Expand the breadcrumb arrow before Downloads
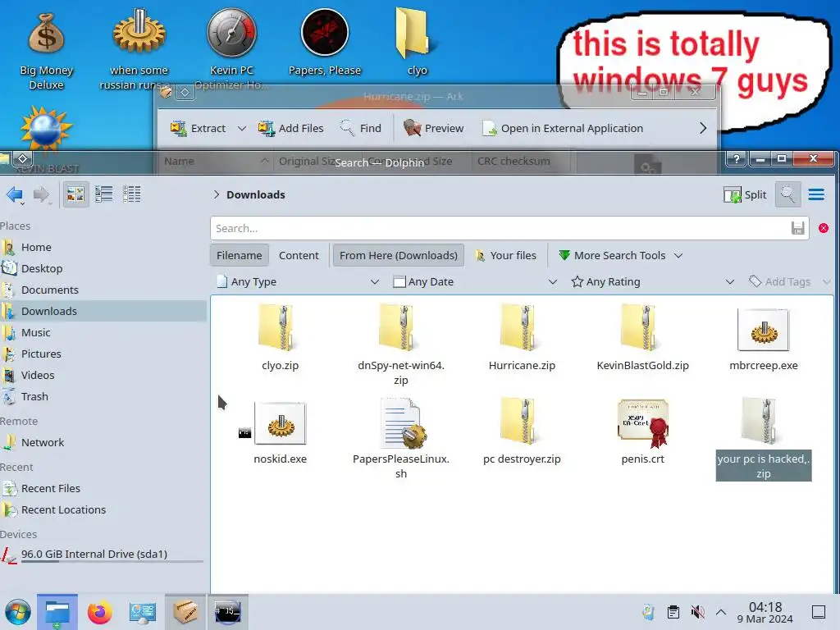This screenshot has height=630, width=840. [x=217, y=194]
